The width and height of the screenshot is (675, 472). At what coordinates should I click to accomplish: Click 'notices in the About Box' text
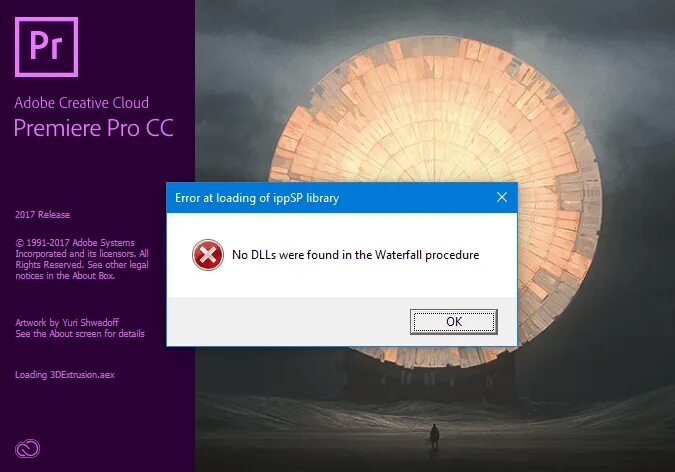(65, 276)
